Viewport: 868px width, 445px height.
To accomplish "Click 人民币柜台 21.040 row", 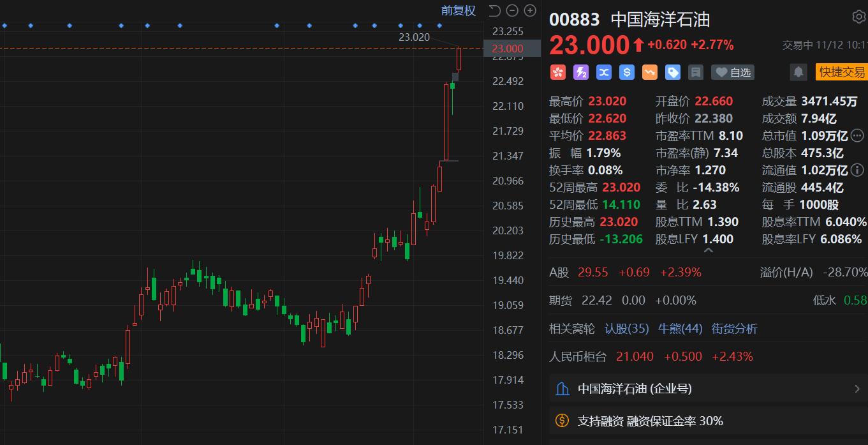I will pos(651,356).
